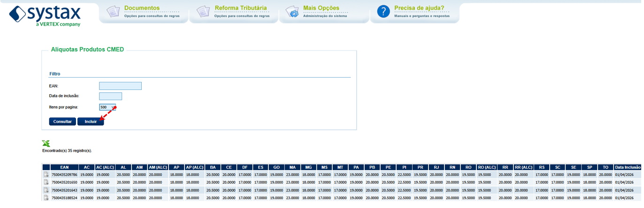644x208 pixels.
Task: Click the Mais Opções gear icon
Action: (x=292, y=12)
